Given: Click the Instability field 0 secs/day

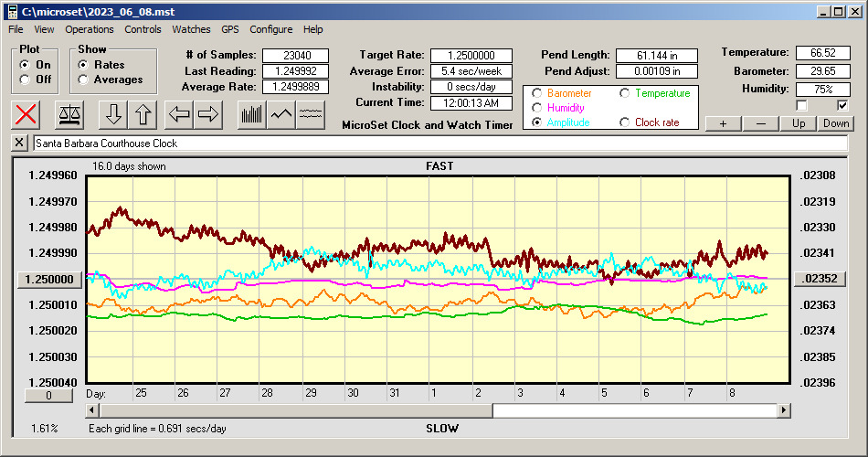Looking at the screenshot, I should point(471,87).
